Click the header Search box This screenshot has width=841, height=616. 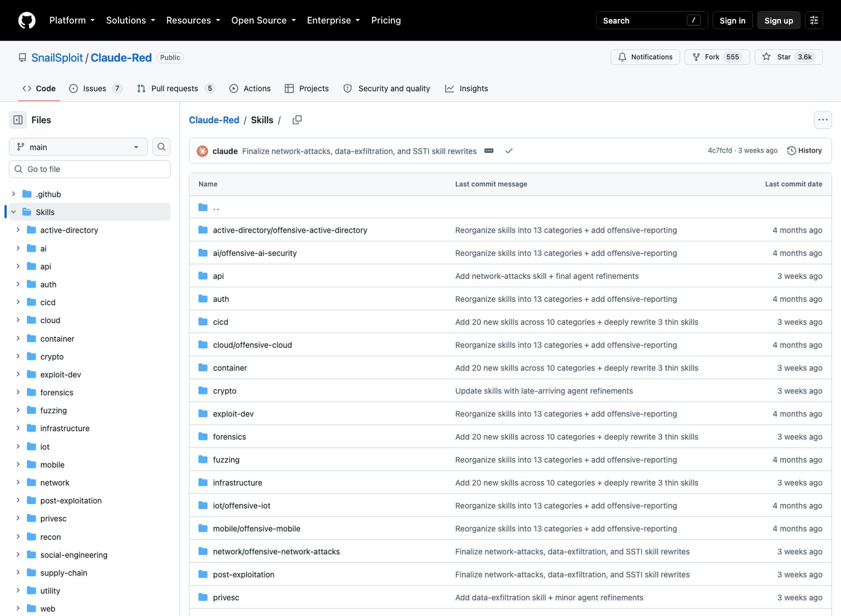[x=651, y=20]
